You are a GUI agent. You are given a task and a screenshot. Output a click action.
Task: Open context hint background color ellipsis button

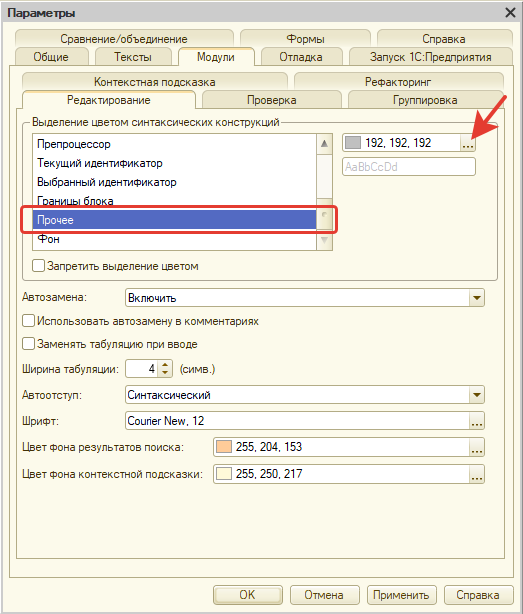tap(477, 474)
